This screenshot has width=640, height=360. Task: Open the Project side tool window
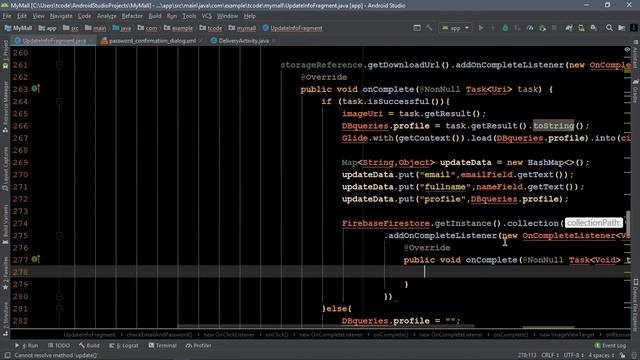(5, 54)
